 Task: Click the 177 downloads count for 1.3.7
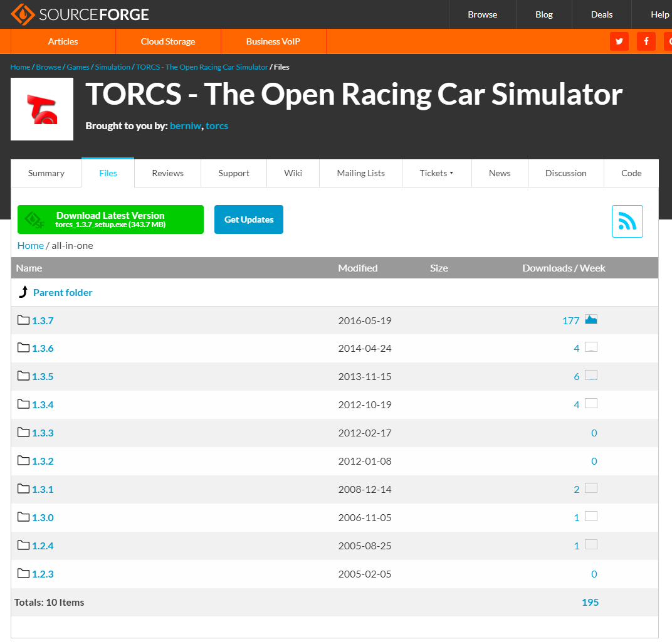tap(571, 320)
